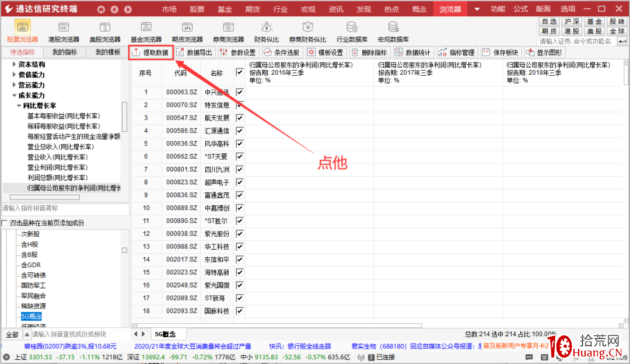Click 显示图形 show chart button
Viewport: 630px width, 364px height.
pyautogui.click(x=544, y=52)
